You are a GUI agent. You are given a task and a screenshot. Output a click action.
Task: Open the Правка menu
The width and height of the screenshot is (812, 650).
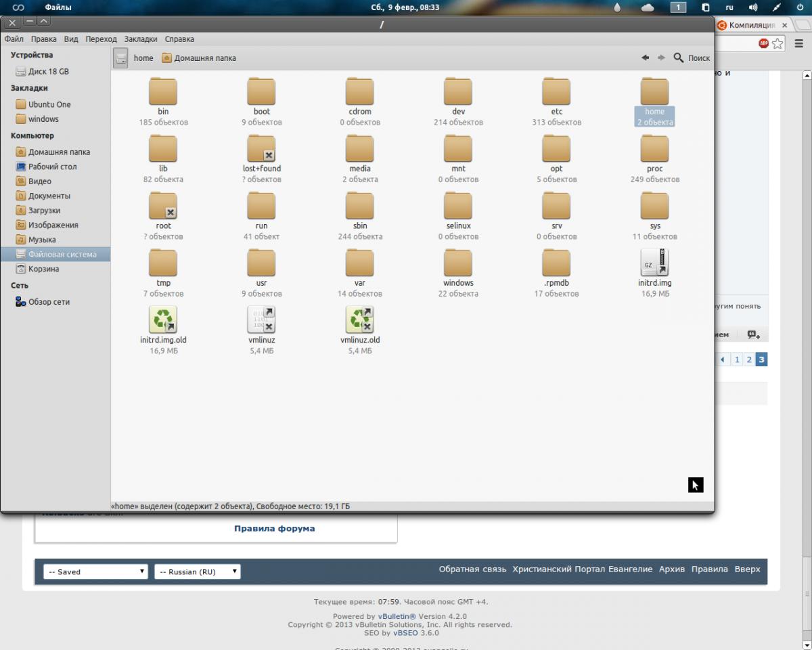pos(44,39)
